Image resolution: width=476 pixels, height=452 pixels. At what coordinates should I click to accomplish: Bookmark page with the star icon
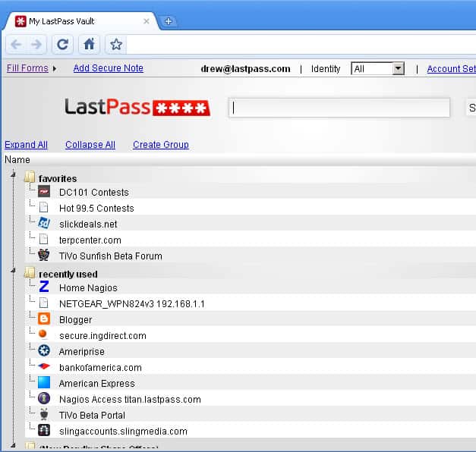(115, 45)
